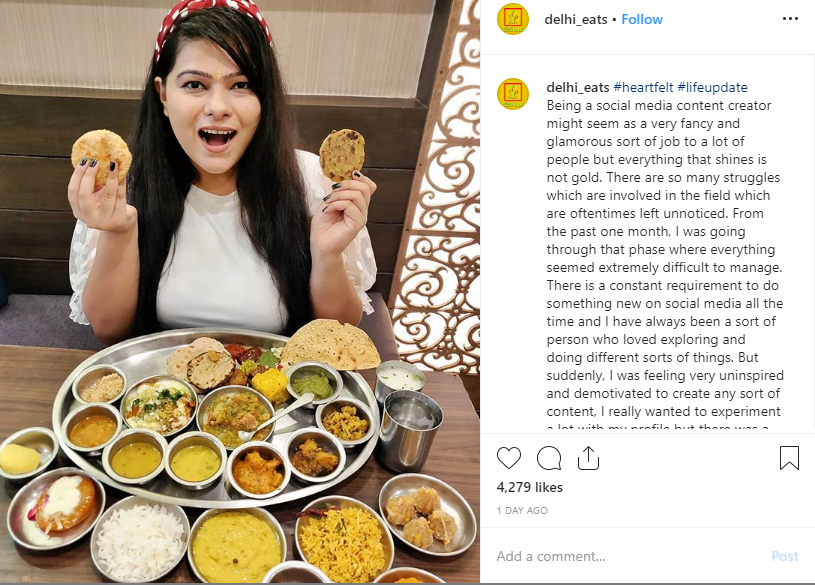The image size is (815, 585).
Task: Open the #lifeupdate hashtag
Action: (713, 87)
